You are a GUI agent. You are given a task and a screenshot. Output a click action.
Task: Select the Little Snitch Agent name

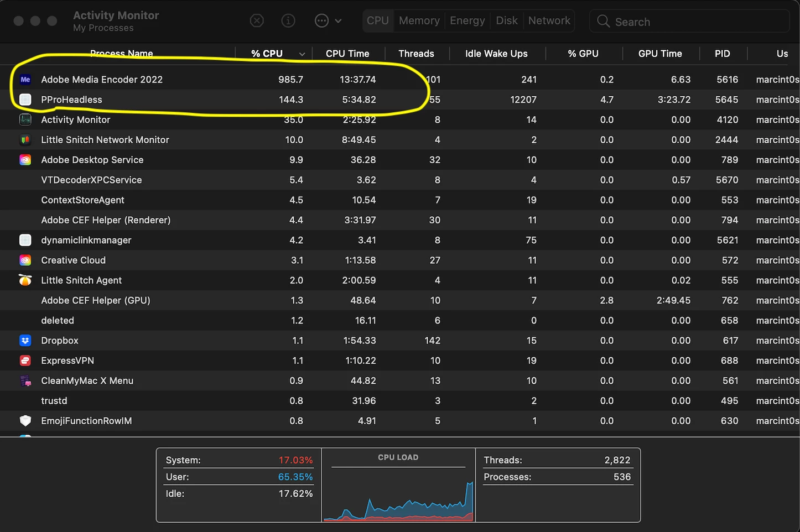pos(81,280)
